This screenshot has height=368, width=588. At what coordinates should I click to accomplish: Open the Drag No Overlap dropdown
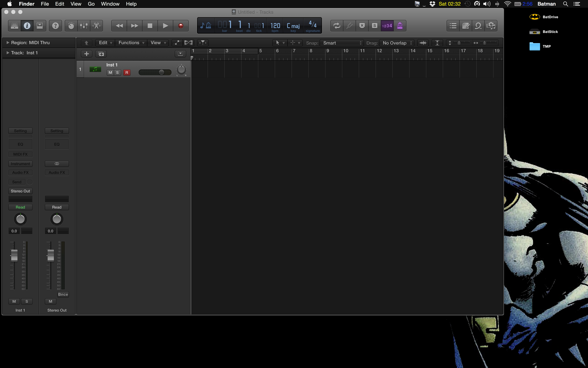click(397, 43)
